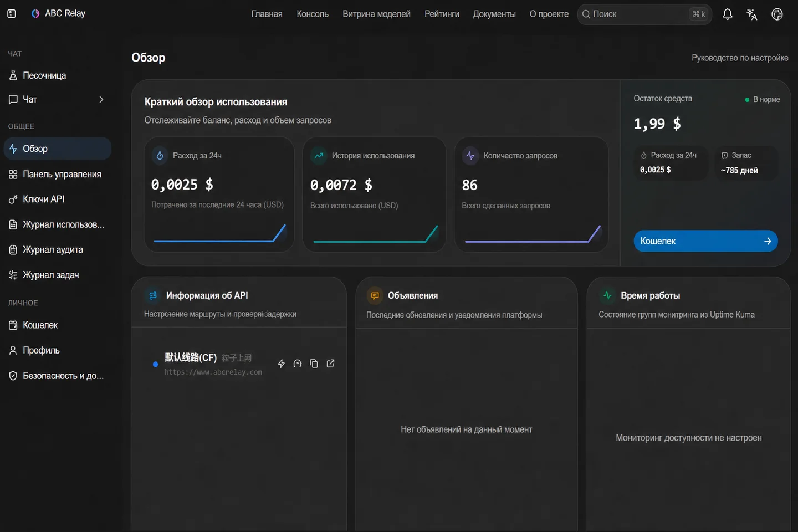Click the 0,0072 $ usage total
Screen dimensions: 798x532
341,185
